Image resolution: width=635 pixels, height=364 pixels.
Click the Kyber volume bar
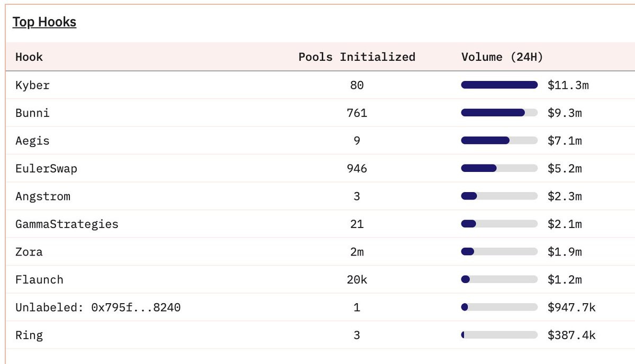500,85
